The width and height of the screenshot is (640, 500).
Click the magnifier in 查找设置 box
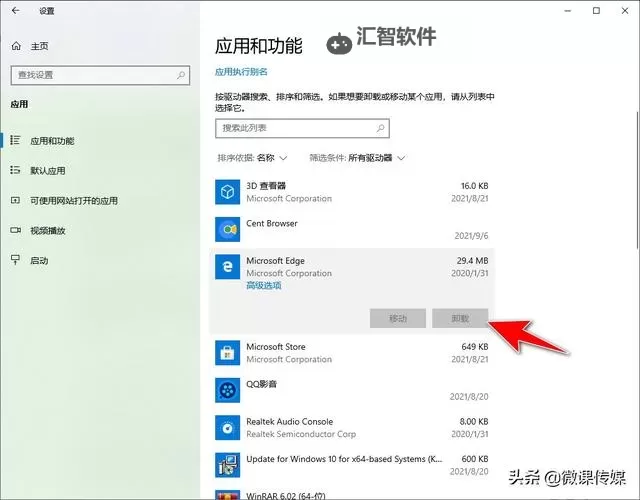coord(181,75)
